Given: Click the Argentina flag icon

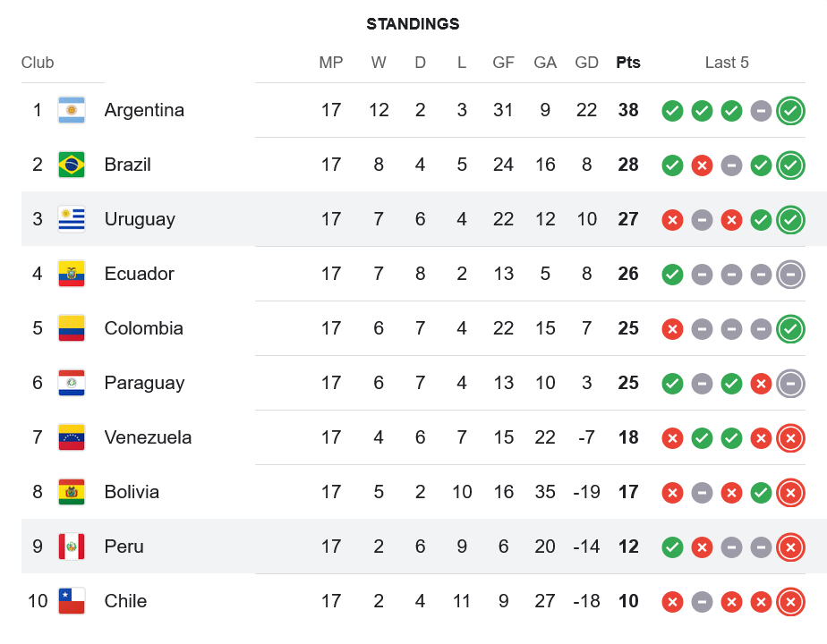Looking at the screenshot, I should click(72, 110).
